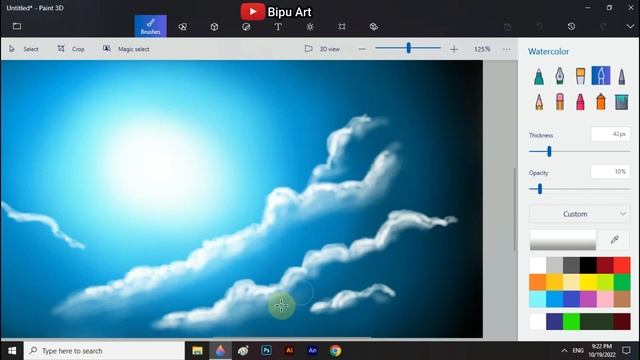Open the Menu folder icon
Screen dimensions: 640x360
[17, 26]
